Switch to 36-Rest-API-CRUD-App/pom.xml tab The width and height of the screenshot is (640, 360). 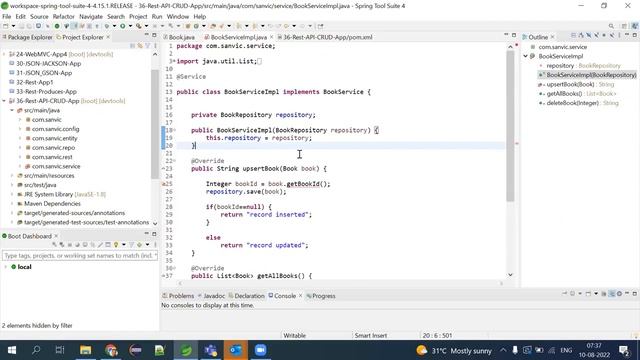[328, 37]
